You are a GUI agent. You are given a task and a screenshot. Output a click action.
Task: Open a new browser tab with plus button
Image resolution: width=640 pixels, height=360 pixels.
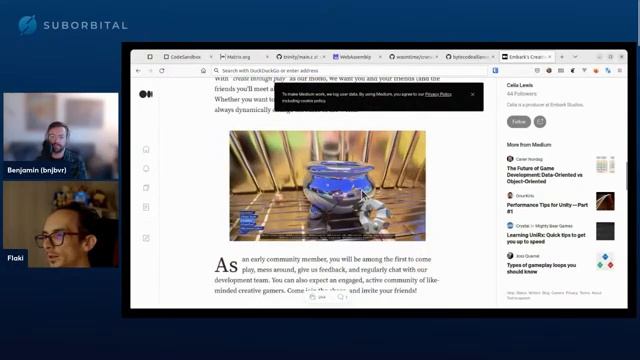[x=562, y=57]
